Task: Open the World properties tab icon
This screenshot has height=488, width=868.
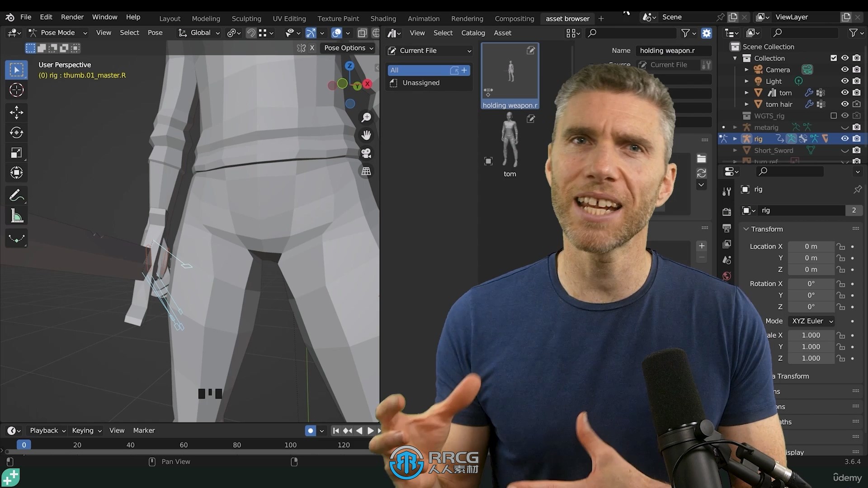Action: pyautogui.click(x=726, y=276)
